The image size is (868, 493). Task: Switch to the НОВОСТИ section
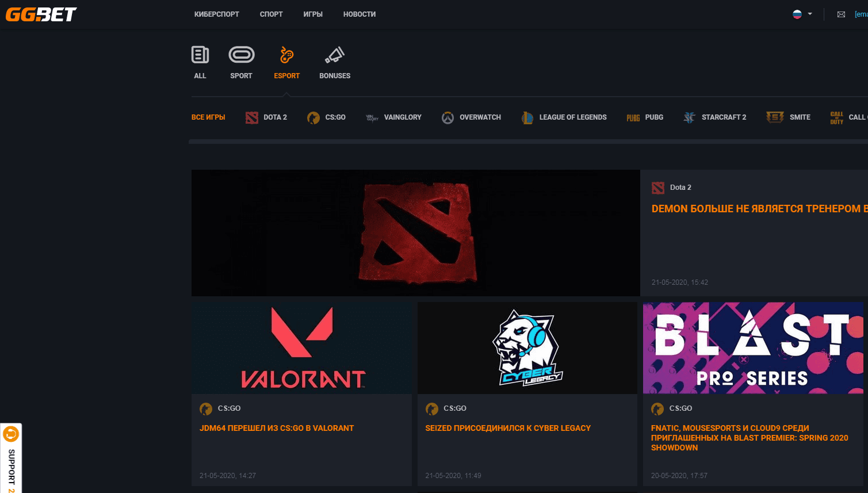click(359, 14)
